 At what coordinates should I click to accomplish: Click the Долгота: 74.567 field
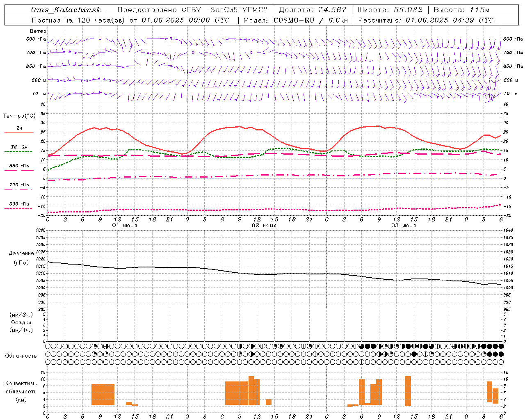pyautogui.click(x=313, y=10)
